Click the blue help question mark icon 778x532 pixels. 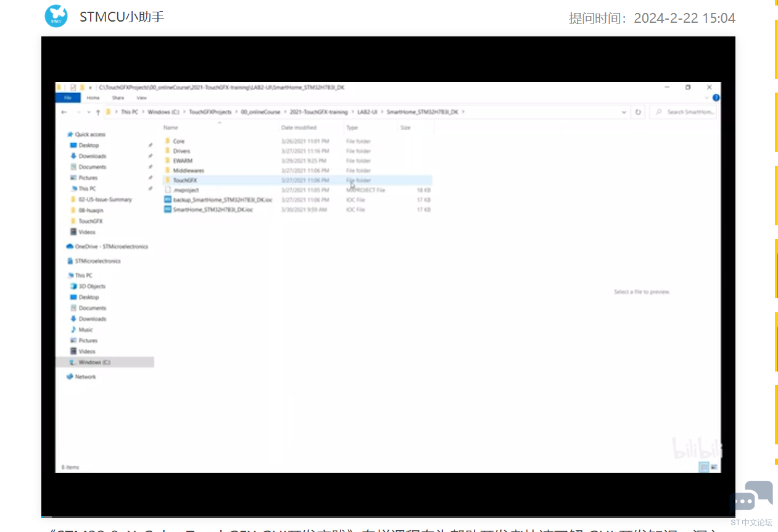click(x=716, y=98)
